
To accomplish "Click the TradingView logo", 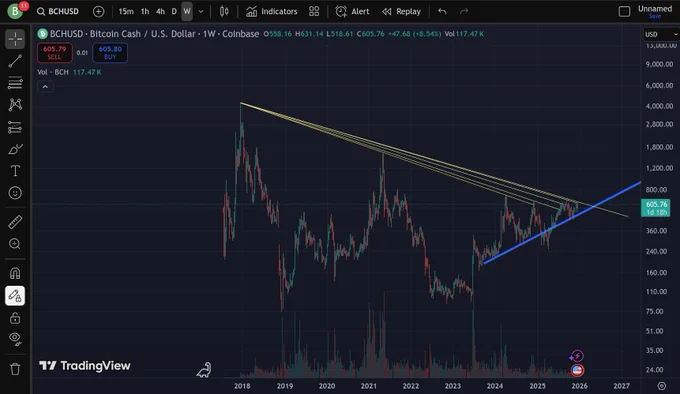I will [x=85, y=366].
